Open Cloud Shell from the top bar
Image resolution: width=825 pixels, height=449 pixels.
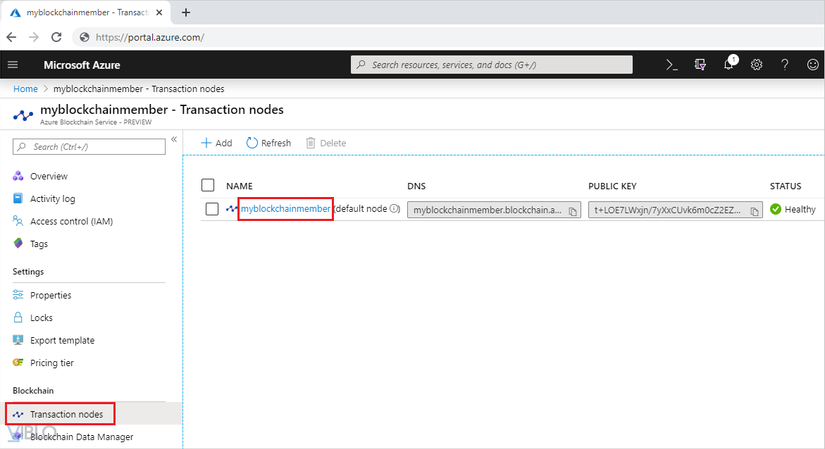(x=672, y=65)
